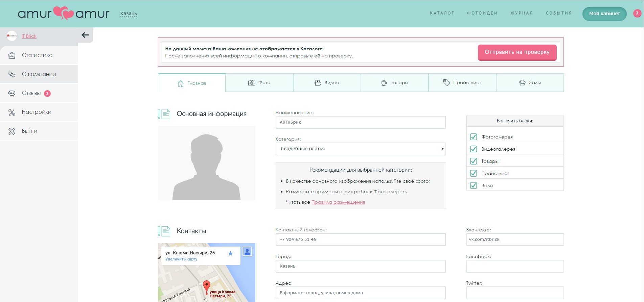Click the Контактный телефон input field
Viewport: 644px width, 302px height.
361,240
